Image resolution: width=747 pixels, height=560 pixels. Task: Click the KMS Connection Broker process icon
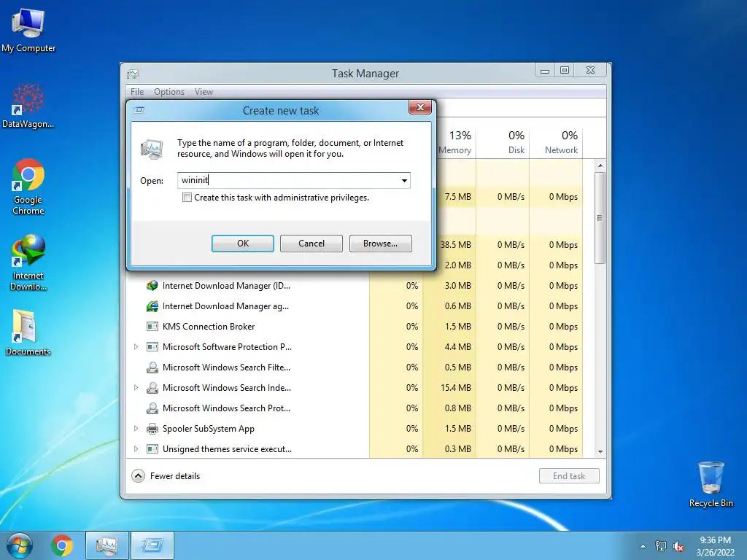coord(152,327)
